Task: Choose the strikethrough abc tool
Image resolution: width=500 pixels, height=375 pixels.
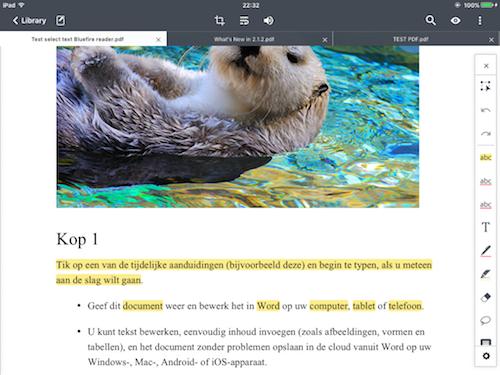Action: point(486,204)
